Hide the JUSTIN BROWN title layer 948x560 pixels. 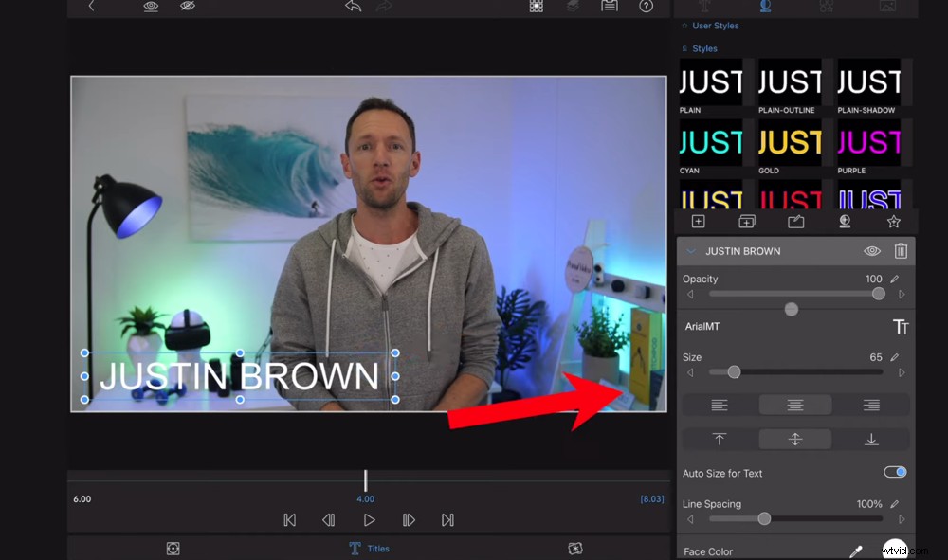[x=870, y=251]
